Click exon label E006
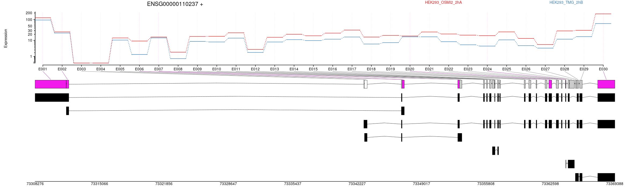 (139, 69)
